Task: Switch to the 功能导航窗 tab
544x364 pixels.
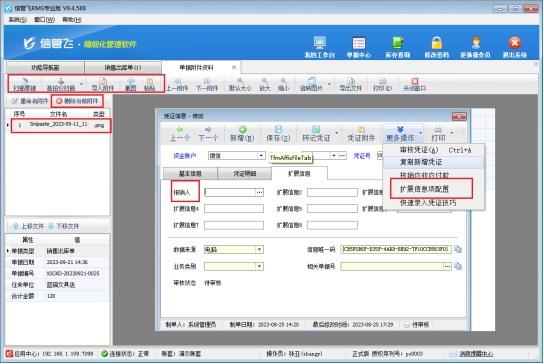Action: 45,67
